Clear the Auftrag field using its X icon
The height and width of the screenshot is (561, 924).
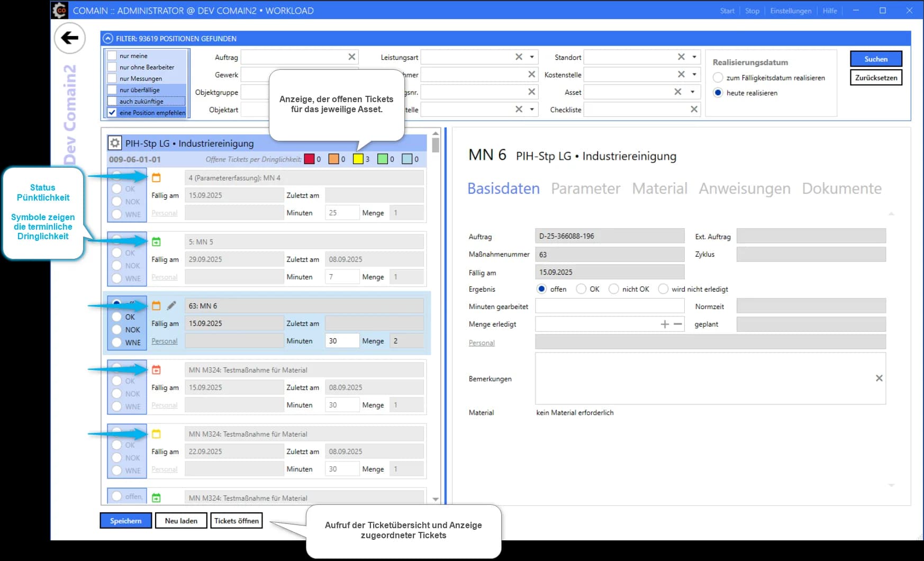352,57
